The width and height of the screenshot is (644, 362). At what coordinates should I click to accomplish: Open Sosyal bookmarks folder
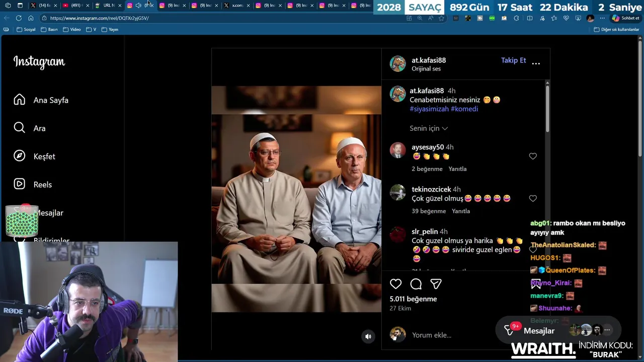26,30
